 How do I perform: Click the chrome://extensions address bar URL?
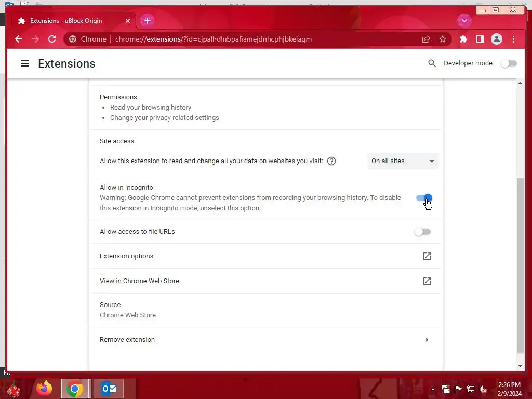214,39
